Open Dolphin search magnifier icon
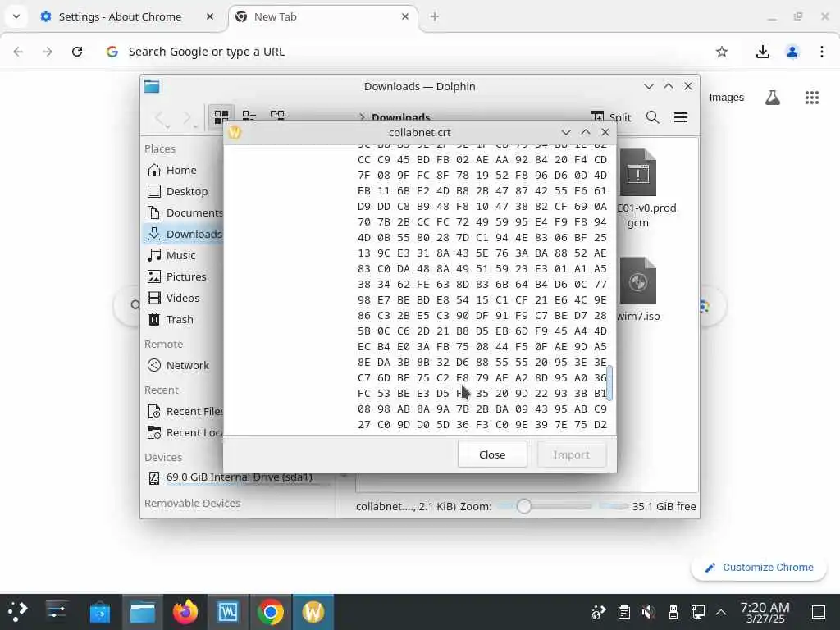This screenshot has height=630, width=840. point(652,117)
